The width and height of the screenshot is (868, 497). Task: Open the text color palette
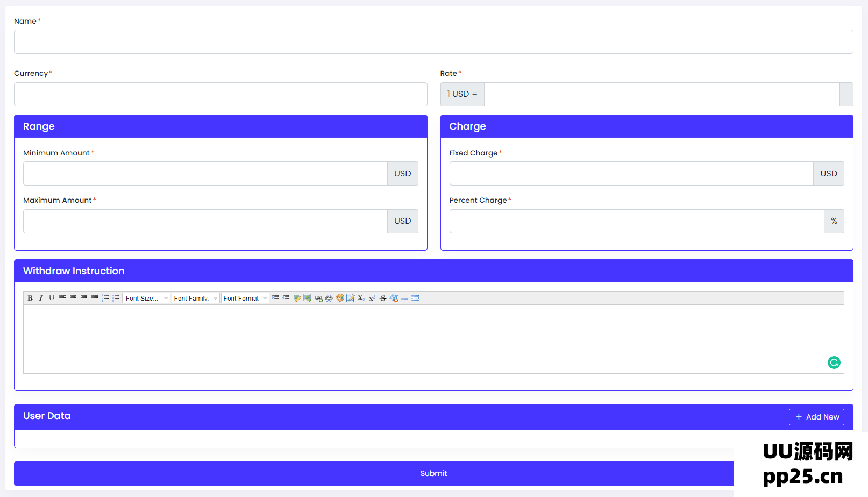click(x=340, y=298)
